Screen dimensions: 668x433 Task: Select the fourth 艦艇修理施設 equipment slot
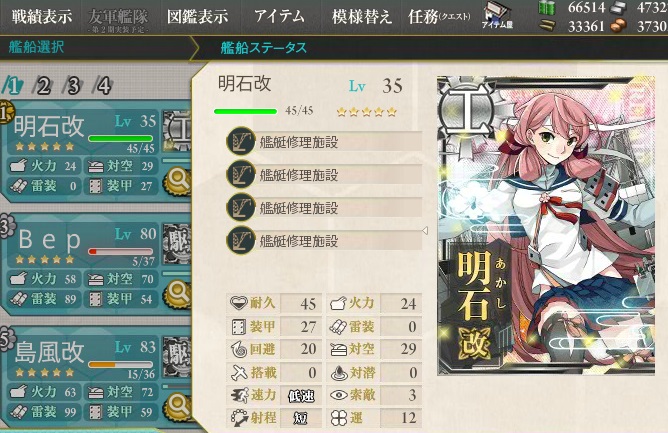pos(325,241)
